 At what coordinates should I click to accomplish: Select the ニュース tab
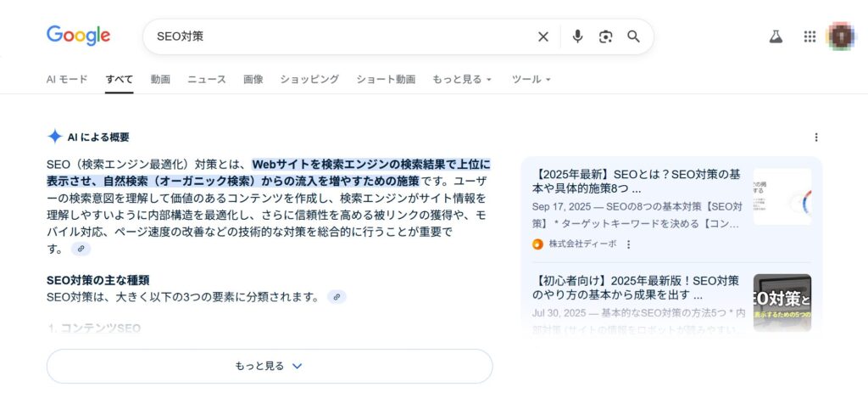point(207,79)
